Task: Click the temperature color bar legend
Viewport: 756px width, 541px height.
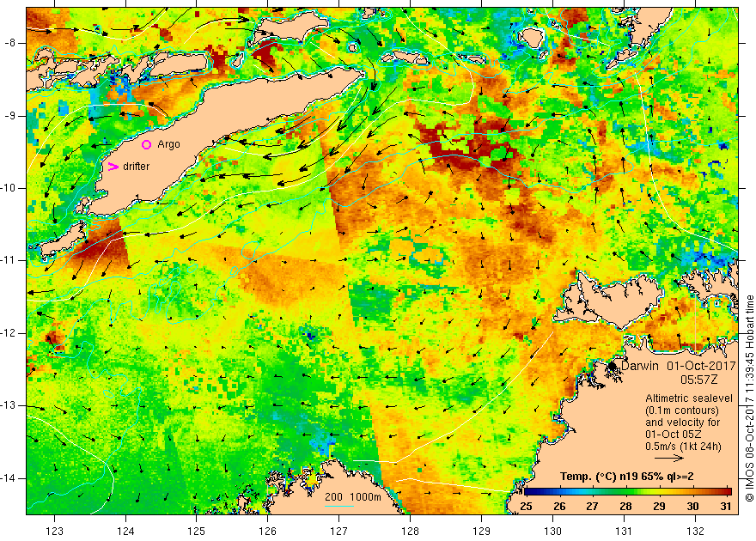Action: (x=628, y=491)
